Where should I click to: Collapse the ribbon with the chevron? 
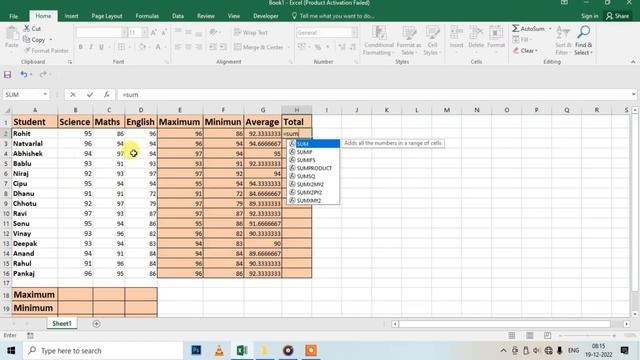coord(633,62)
